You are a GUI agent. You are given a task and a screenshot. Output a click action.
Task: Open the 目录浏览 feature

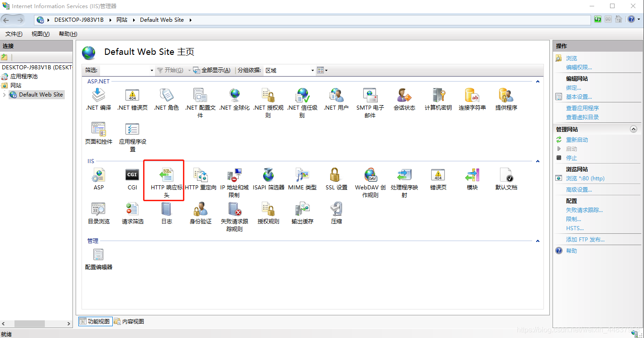tap(98, 213)
